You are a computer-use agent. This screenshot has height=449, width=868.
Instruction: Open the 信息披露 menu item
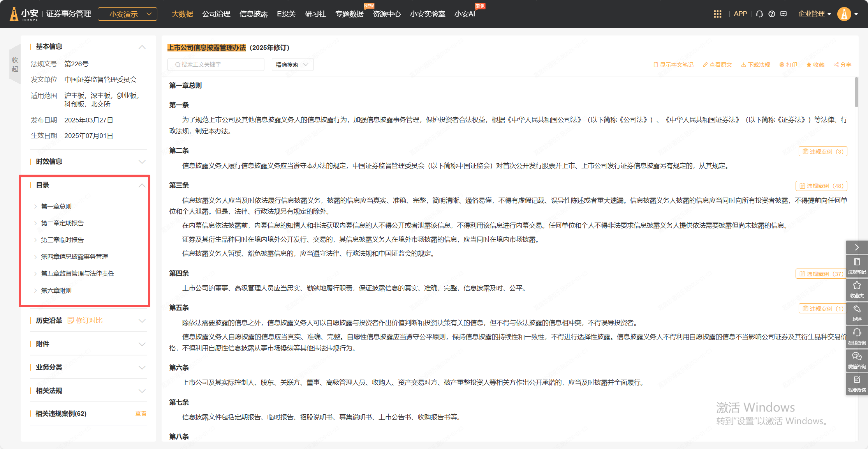(x=254, y=14)
